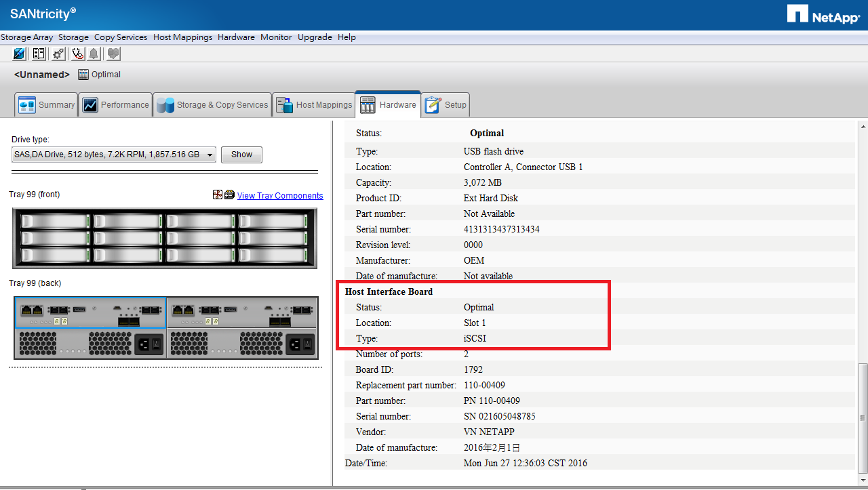This screenshot has height=490, width=868.
Task: Click the '3,072 MB' capacity value
Action: click(x=483, y=182)
